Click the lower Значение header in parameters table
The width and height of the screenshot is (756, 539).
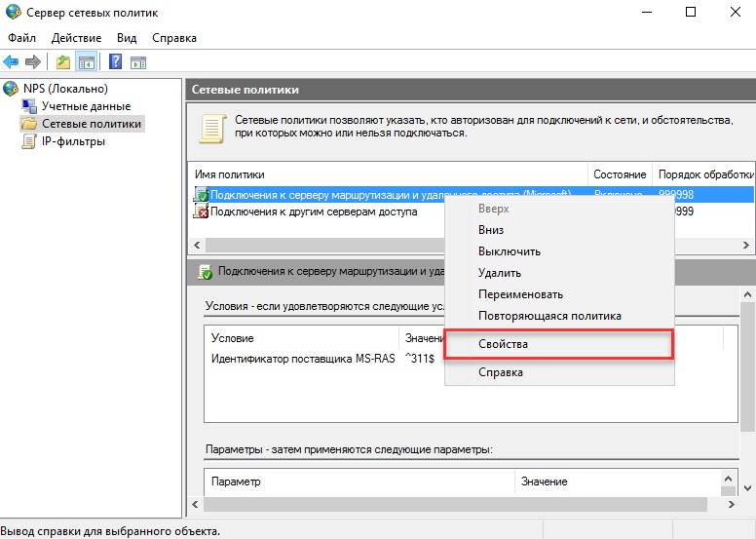618,481
